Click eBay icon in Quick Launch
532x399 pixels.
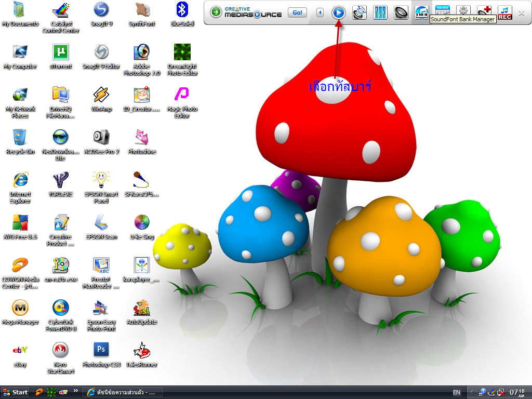[63, 392]
